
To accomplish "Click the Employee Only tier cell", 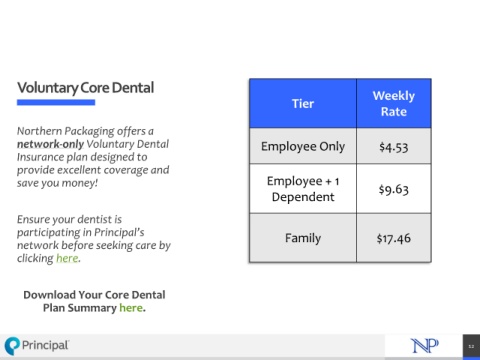I will (x=303, y=146).
